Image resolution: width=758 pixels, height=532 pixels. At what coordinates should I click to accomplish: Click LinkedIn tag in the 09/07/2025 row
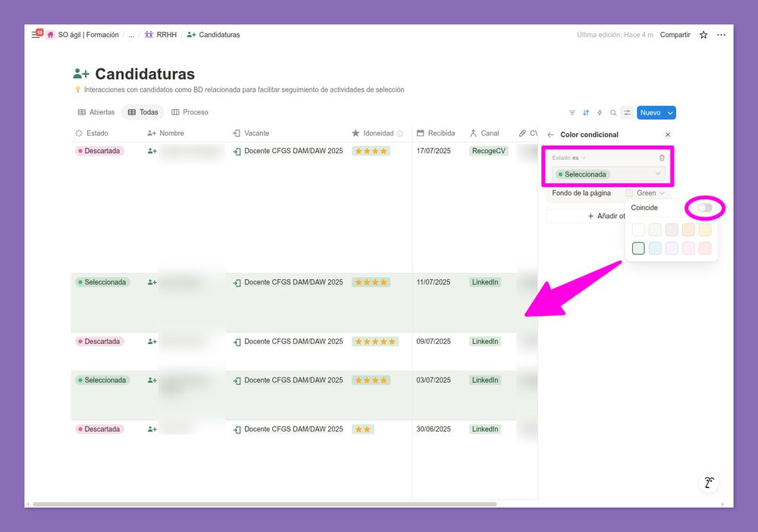[485, 342]
